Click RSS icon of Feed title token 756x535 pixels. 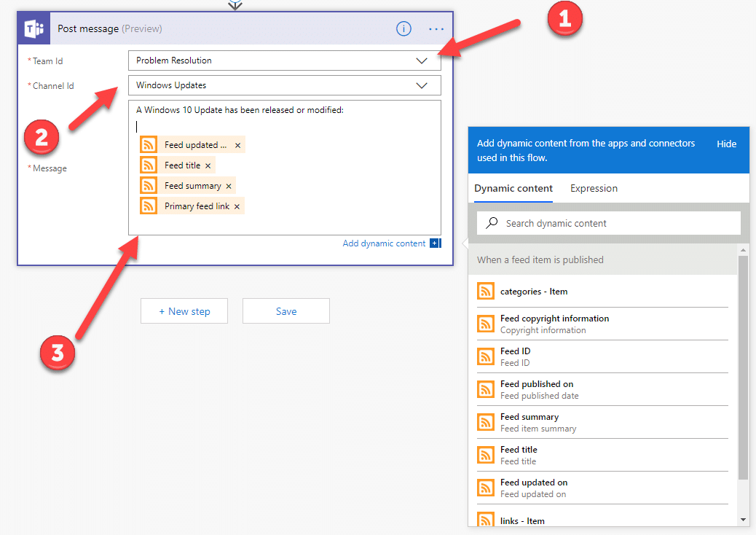[x=149, y=165]
